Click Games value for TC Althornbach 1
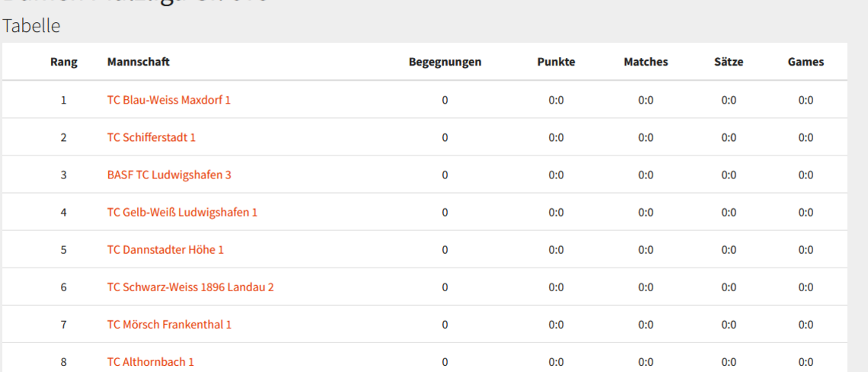 [x=806, y=361]
